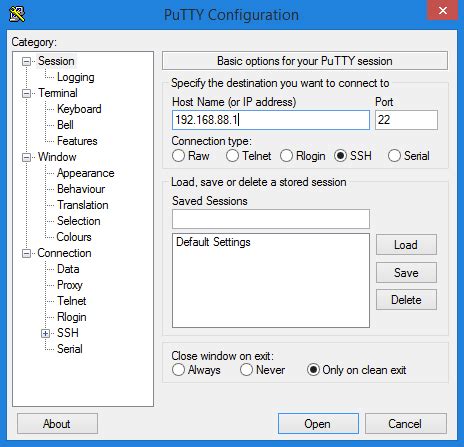The height and width of the screenshot is (447, 464).
Task: Open the Telnet category in tree
Action: click(72, 301)
